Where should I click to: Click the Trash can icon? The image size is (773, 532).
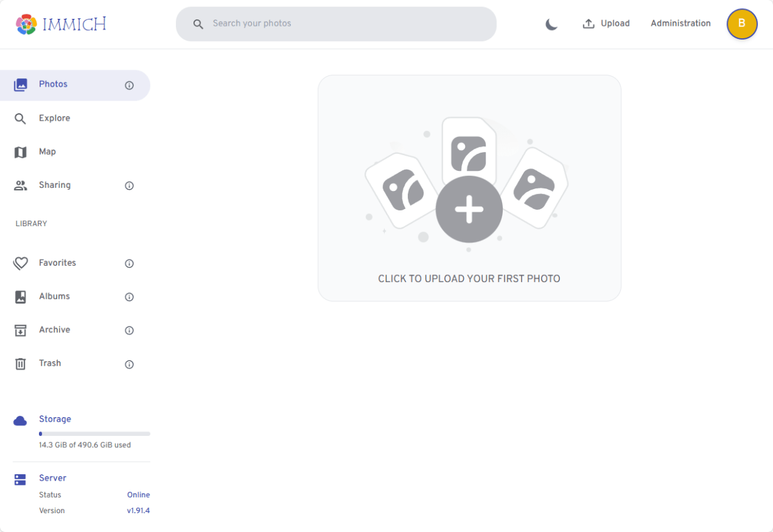point(21,364)
